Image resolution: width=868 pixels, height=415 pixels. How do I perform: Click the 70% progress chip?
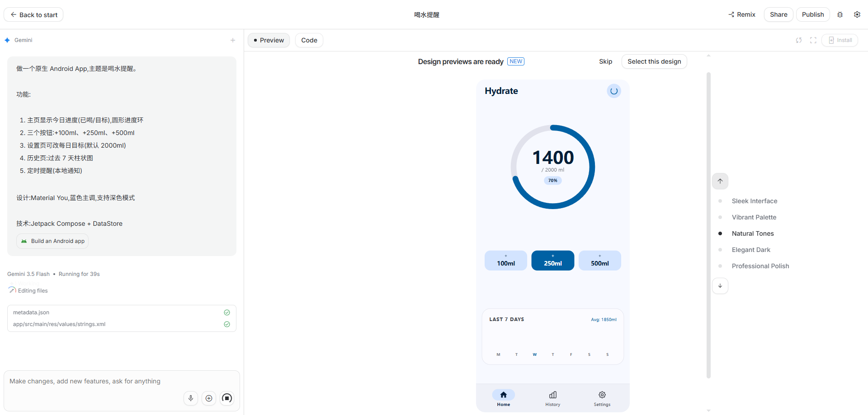tap(553, 181)
